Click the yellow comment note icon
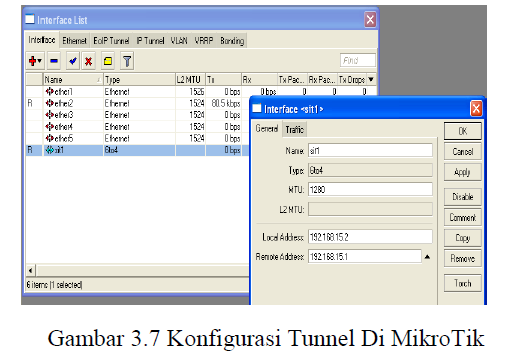This screenshot has height=362, width=514. (x=108, y=61)
